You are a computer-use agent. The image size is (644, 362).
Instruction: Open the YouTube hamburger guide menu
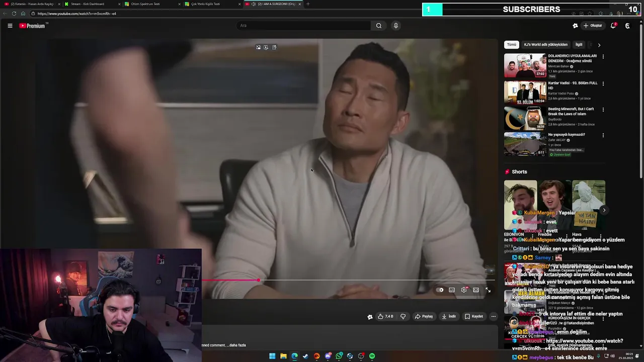coord(10,26)
